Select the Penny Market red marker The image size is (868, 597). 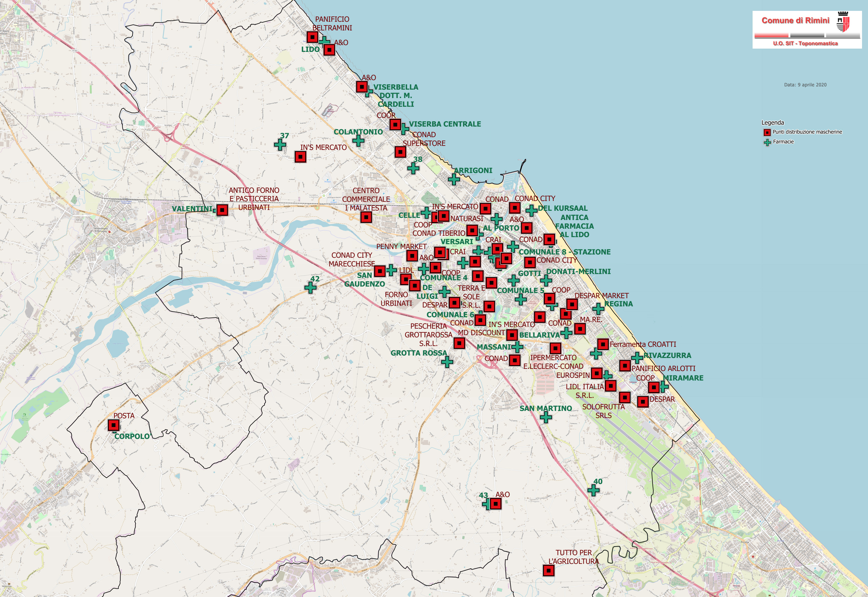tap(412, 256)
